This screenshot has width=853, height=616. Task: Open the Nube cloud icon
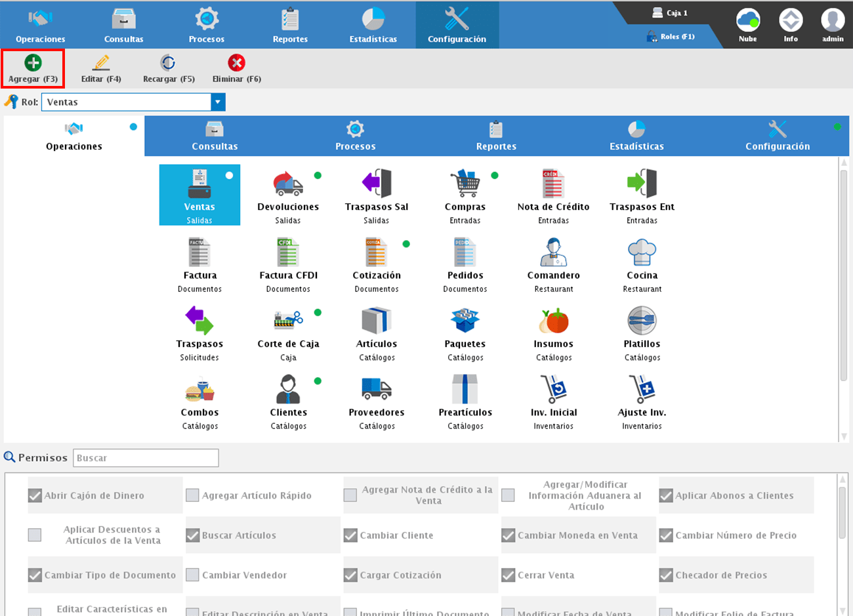(x=747, y=21)
